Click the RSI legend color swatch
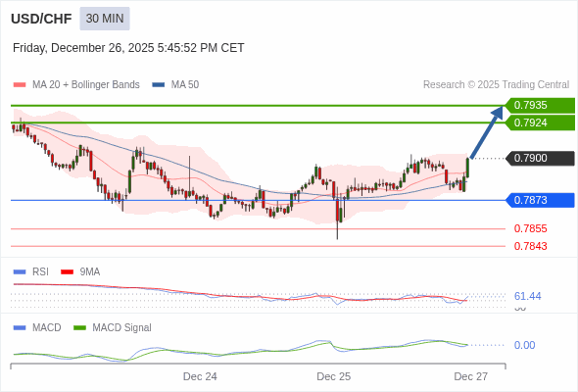 coord(20,272)
